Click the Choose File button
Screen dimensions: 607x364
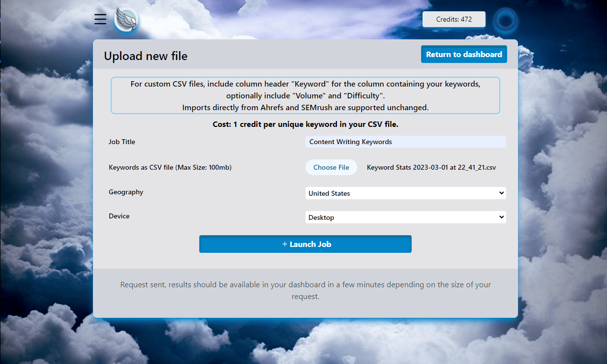click(331, 167)
